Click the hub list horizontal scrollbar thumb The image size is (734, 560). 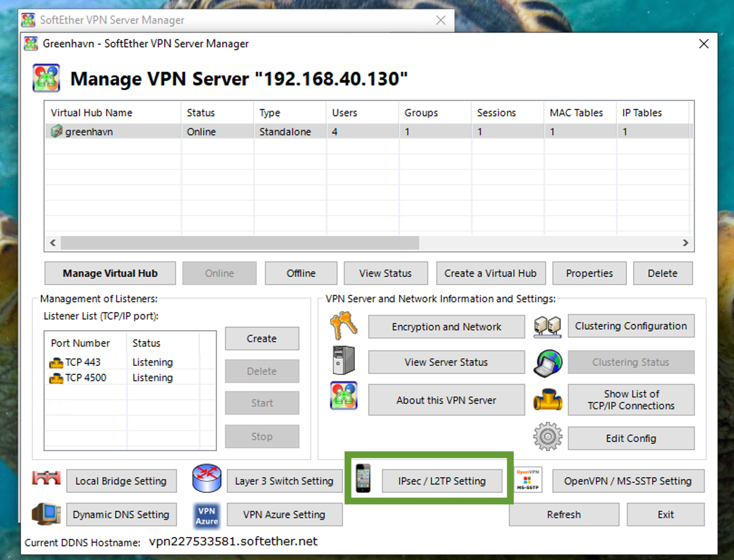pyautogui.click(x=240, y=243)
